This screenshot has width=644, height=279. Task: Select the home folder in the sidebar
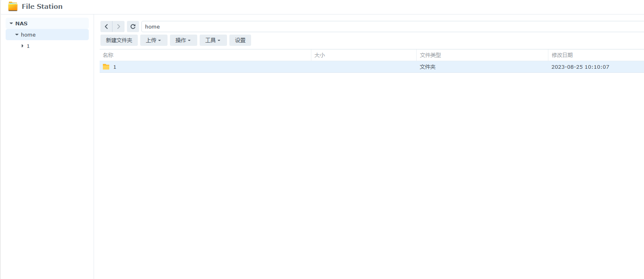pos(28,35)
